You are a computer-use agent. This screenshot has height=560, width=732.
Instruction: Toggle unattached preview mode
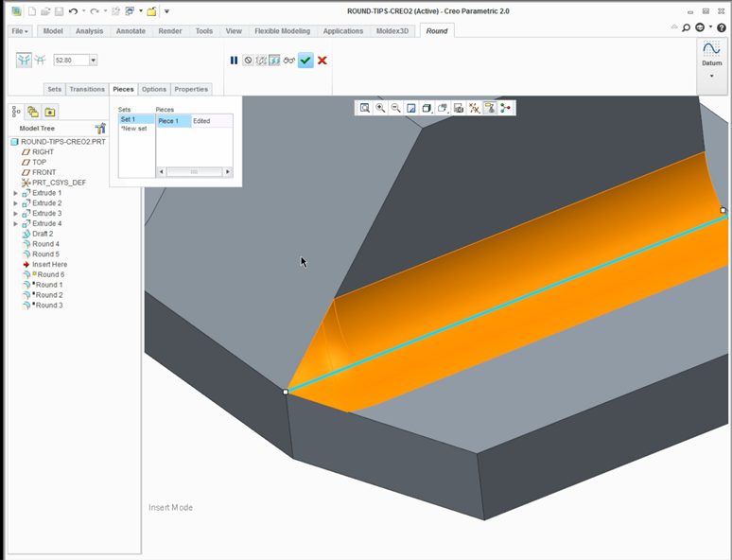(x=261, y=61)
